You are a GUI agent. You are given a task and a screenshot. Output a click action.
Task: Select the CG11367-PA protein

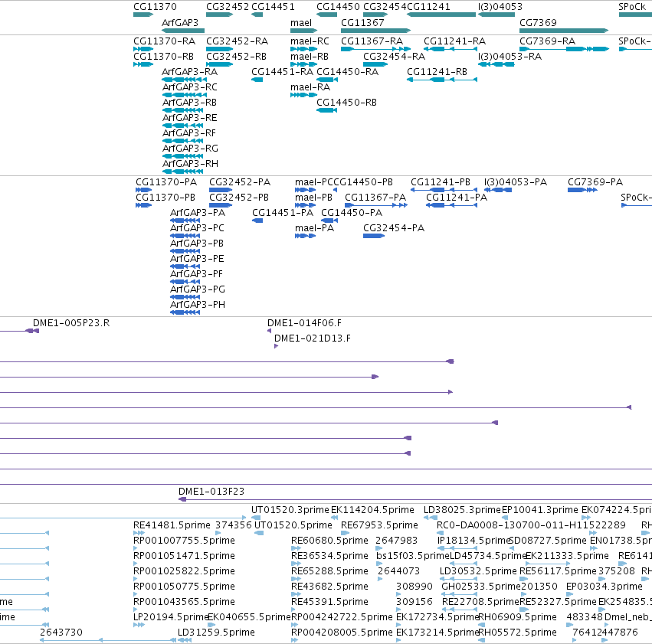pyautogui.click(x=376, y=205)
